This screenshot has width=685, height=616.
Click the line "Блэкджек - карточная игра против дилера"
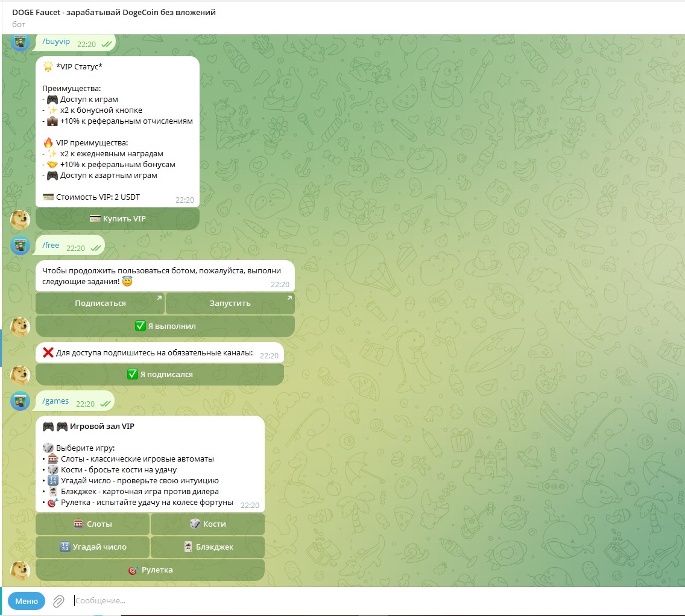[140, 491]
